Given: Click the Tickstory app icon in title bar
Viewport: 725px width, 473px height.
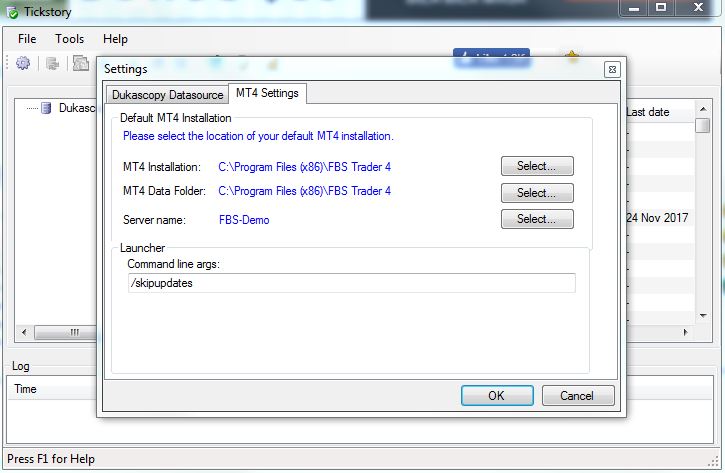Looking at the screenshot, I should click(12, 12).
